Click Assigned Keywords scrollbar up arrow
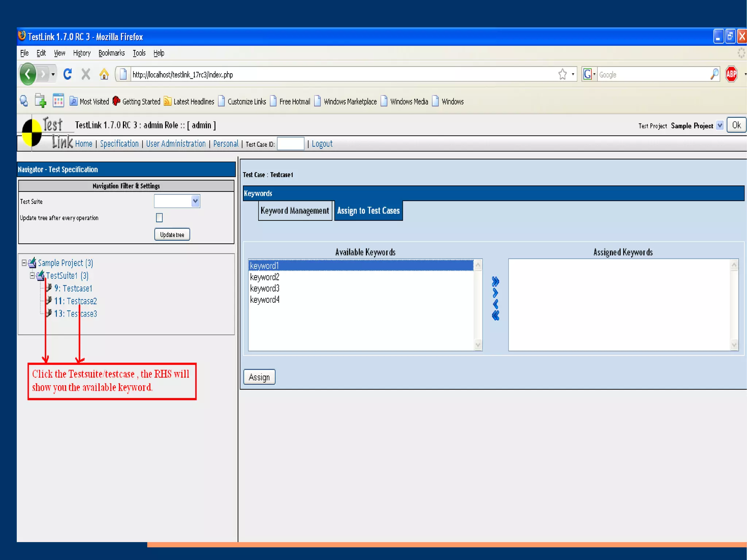 click(734, 265)
